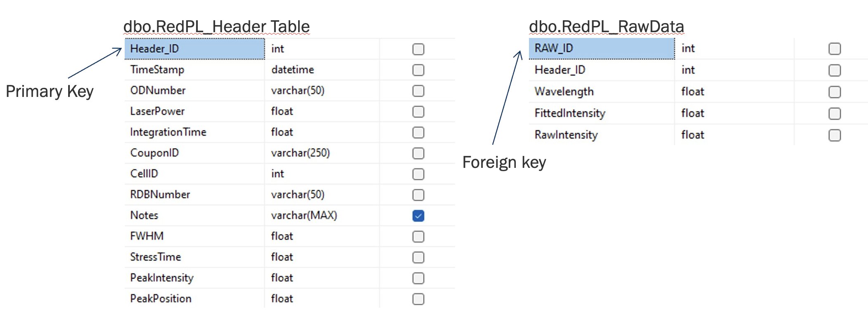Image resolution: width=868 pixels, height=311 pixels.
Task: Open the datetime data type cell
Action: click(x=292, y=70)
